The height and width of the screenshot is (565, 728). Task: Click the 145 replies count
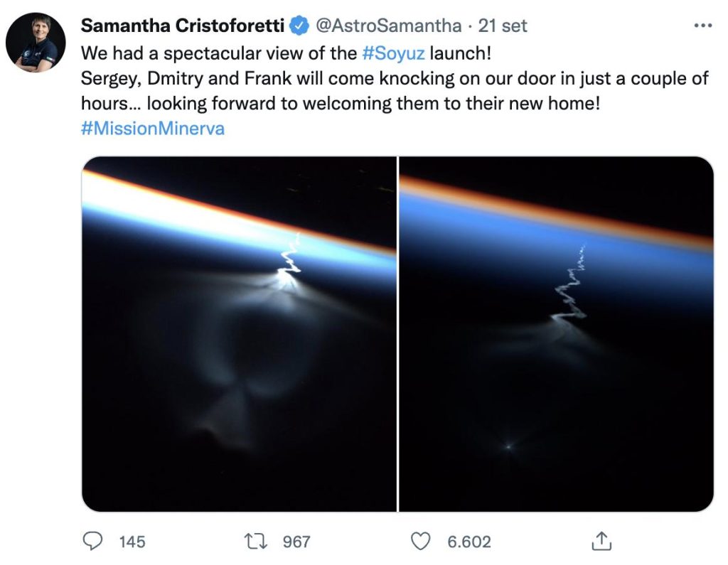click(x=132, y=542)
